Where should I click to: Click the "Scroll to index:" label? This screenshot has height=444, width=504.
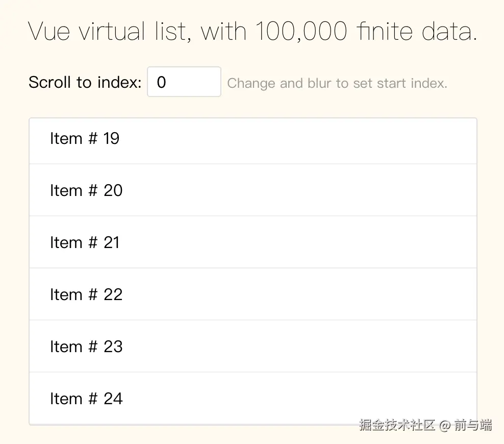coord(85,82)
